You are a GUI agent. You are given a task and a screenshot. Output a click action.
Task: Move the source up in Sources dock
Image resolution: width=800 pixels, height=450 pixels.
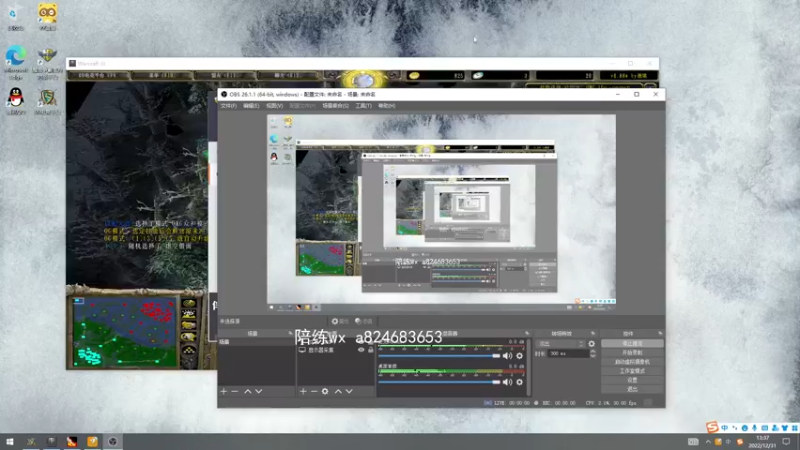[338, 391]
